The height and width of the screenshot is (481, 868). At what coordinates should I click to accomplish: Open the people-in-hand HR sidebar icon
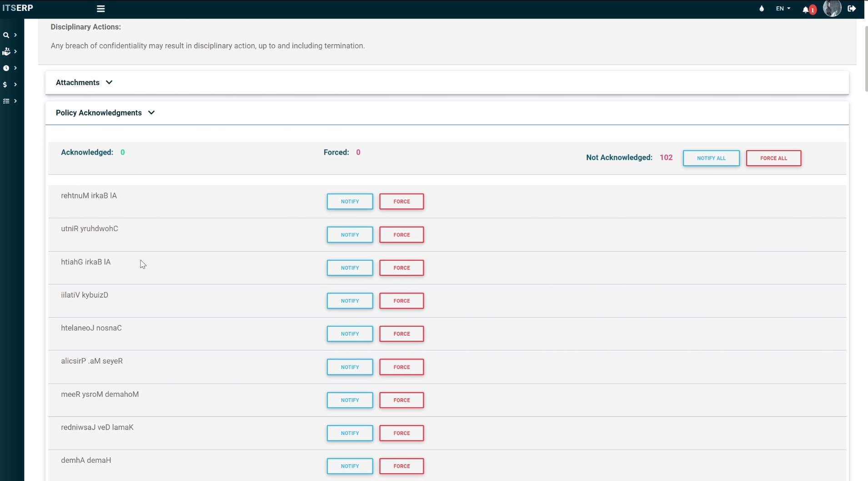click(x=6, y=52)
